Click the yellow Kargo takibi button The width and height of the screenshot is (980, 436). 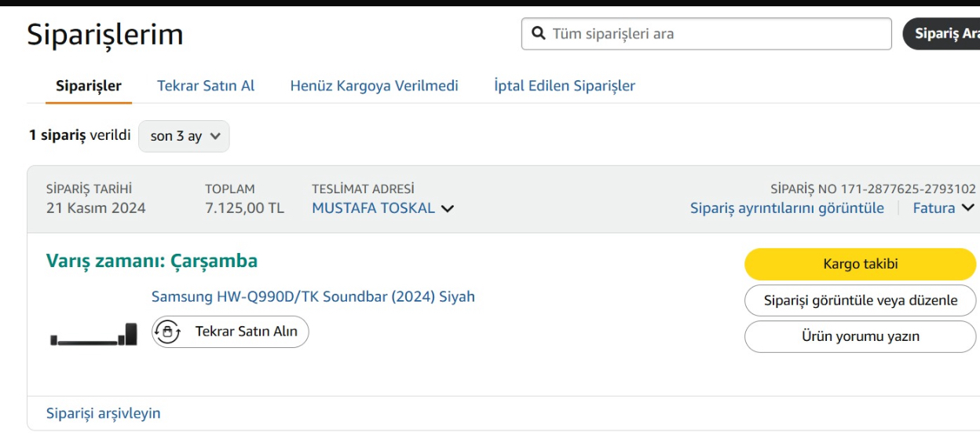[861, 264]
